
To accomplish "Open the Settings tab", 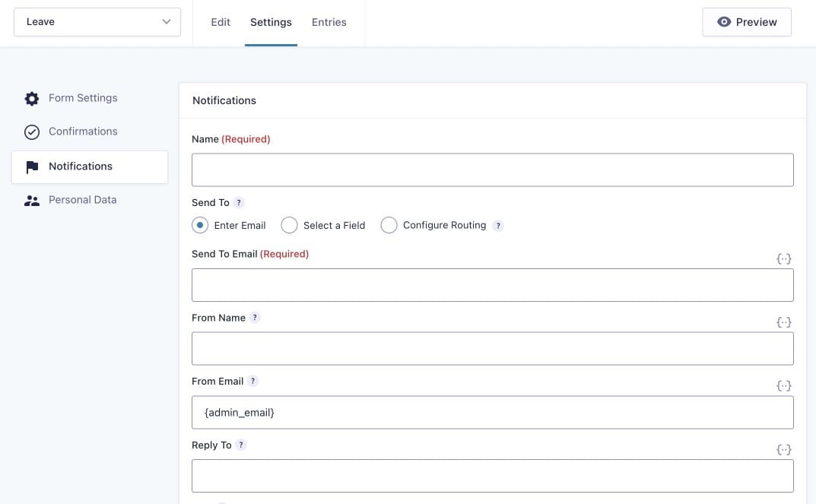I will click(271, 22).
